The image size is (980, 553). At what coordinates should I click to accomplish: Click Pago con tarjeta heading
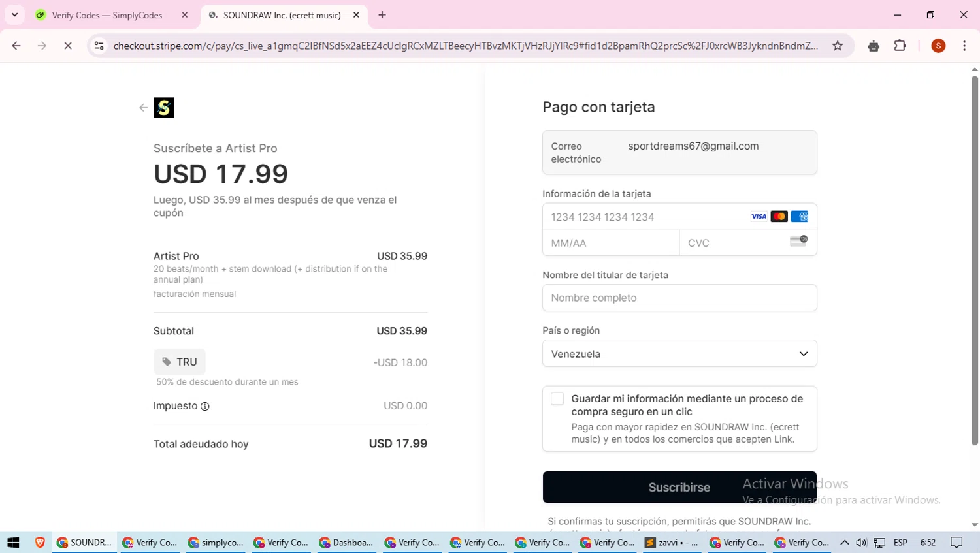598,107
